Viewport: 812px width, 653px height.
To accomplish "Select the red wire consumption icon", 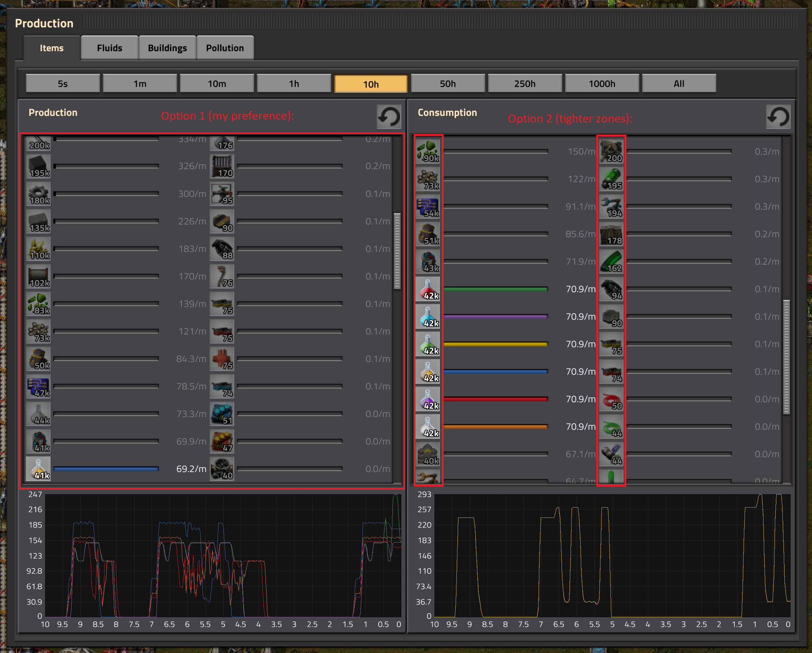I will point(611,399).
